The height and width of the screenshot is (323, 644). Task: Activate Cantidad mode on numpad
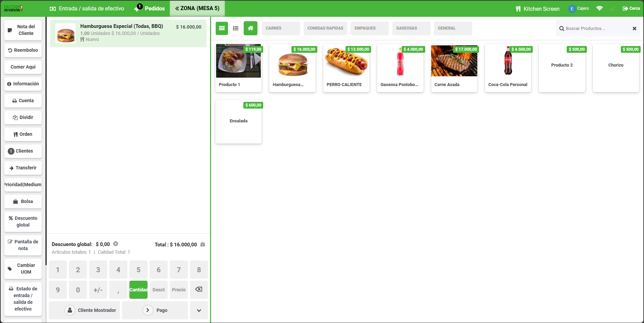tap(138, 290)
